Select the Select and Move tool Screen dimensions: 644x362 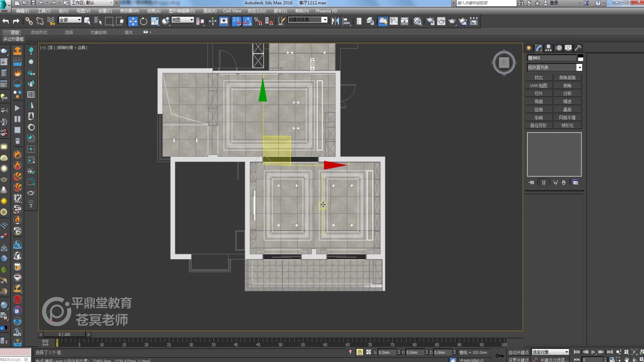click(x=133, y=21)
